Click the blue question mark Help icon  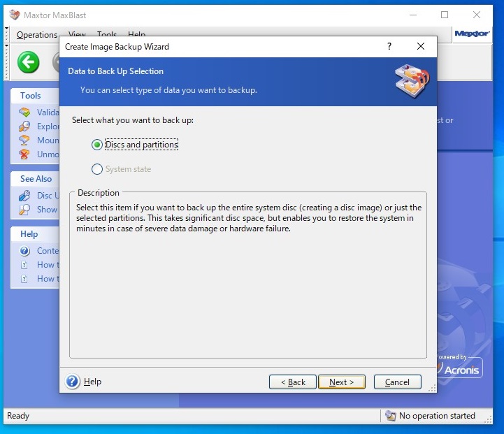(72, 382)
